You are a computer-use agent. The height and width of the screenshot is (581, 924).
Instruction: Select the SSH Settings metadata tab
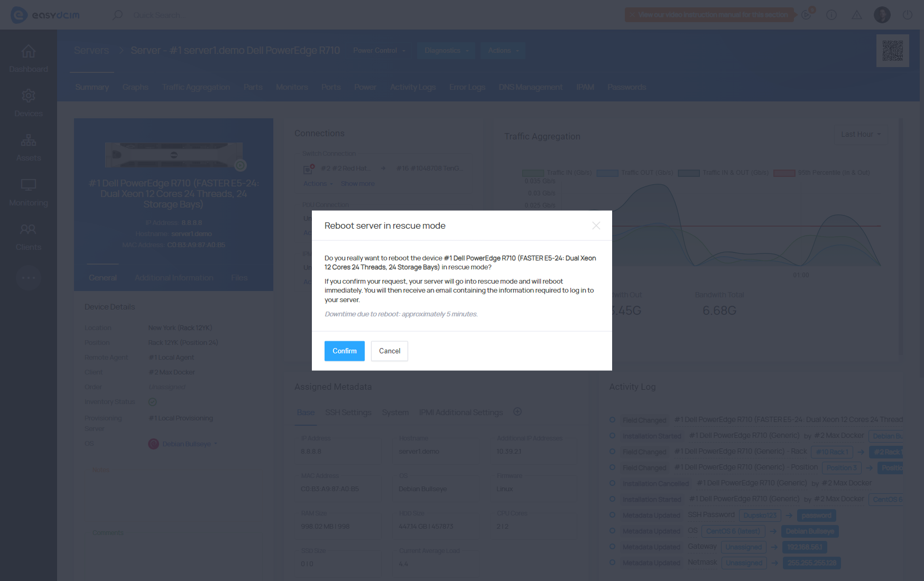click(x=348, y=413)
